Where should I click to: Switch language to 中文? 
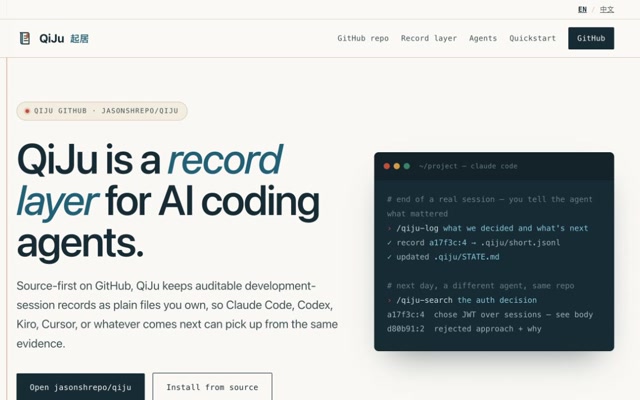tap(607, 9)
